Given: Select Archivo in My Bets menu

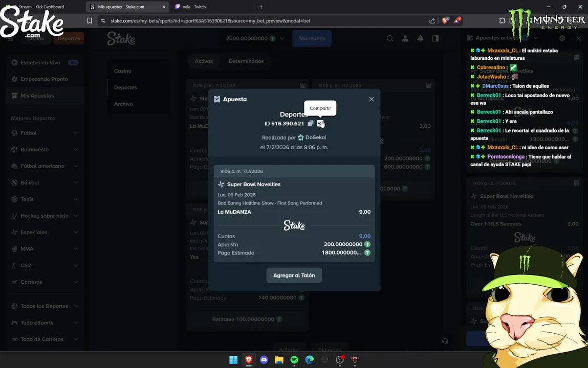Looking at the screenshot, I should [x=123, y=104].
